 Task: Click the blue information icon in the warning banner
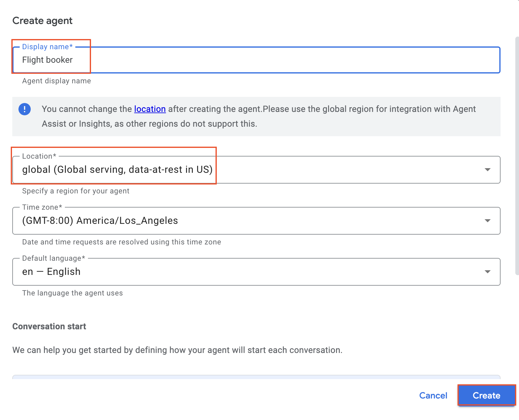[25, 109]
